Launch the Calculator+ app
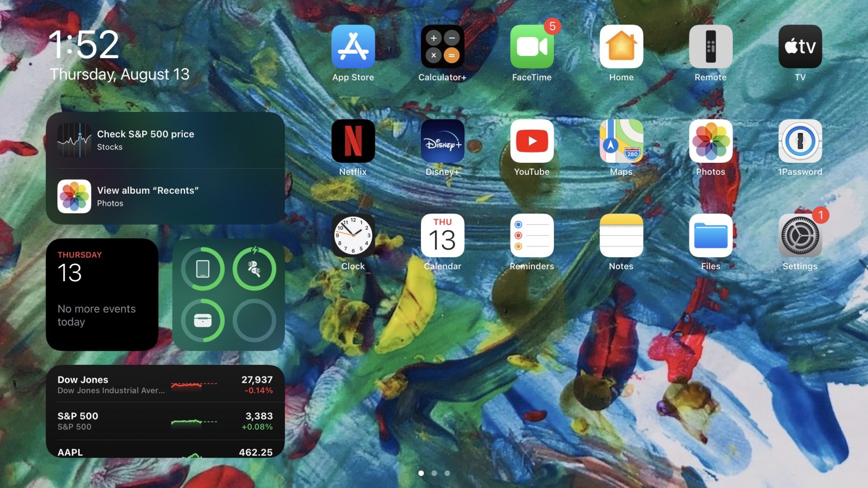The image size is (868, 488). 442,47
